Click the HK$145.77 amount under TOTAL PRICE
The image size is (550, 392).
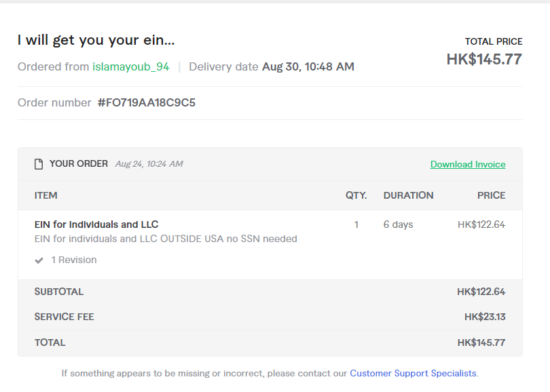click(484, 60)
